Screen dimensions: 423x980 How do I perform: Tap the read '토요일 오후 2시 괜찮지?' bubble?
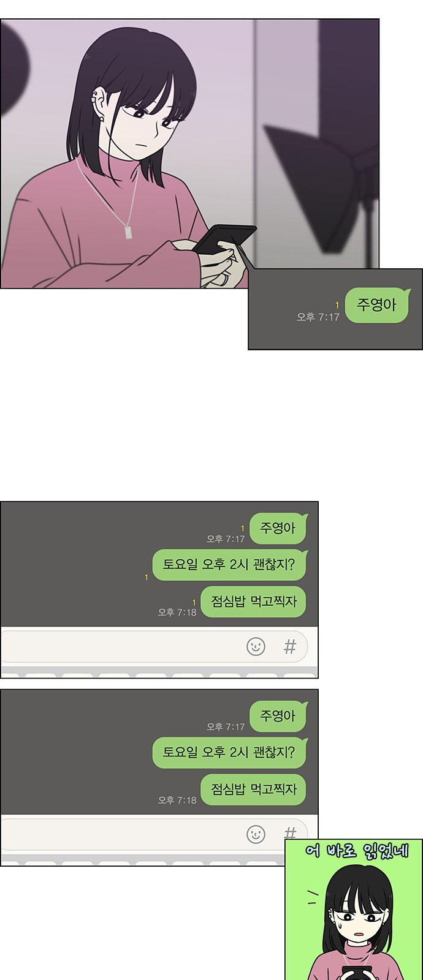229,753
